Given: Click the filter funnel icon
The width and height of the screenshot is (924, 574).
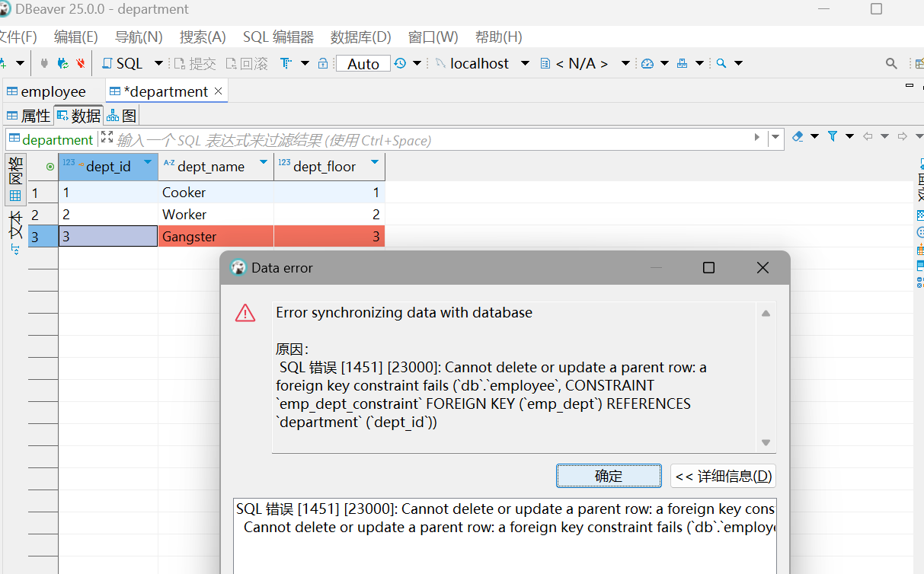Looking at the screenshot, I should pyautogui.click(x=833, y=136).
